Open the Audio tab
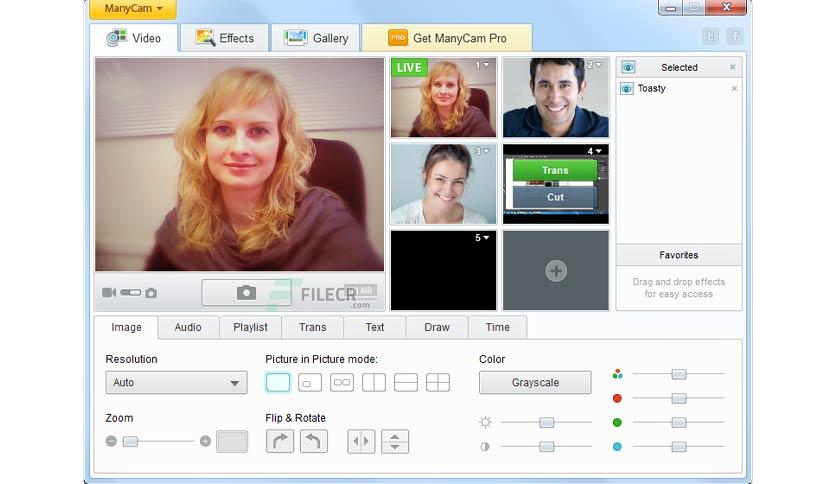This screenshot has height=484, width=836. 188,327
